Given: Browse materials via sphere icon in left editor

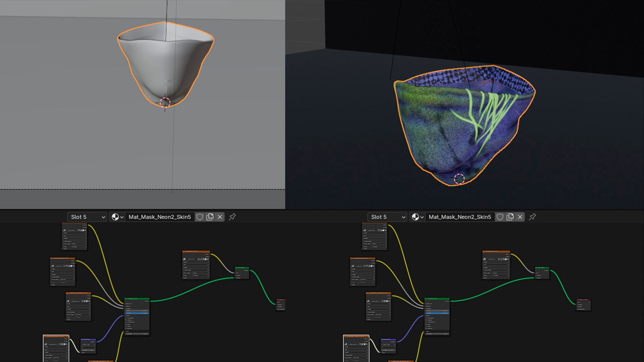Looking at the screenshot, I should 117,217.
